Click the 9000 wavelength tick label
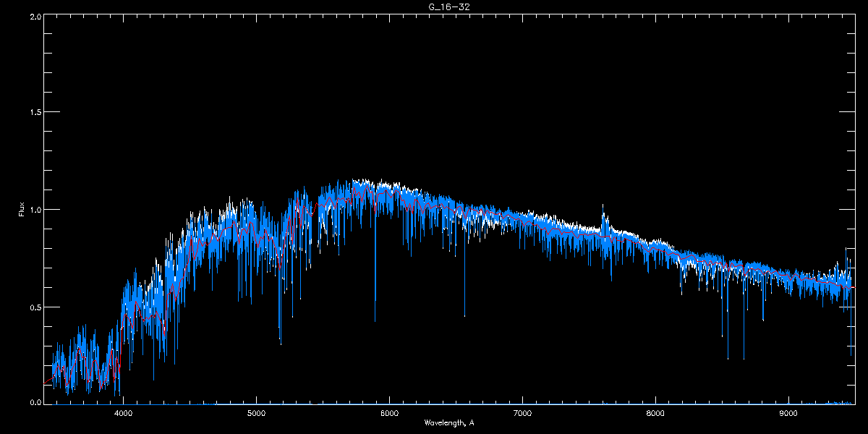868x434 pixels. [x=788, y=413]
